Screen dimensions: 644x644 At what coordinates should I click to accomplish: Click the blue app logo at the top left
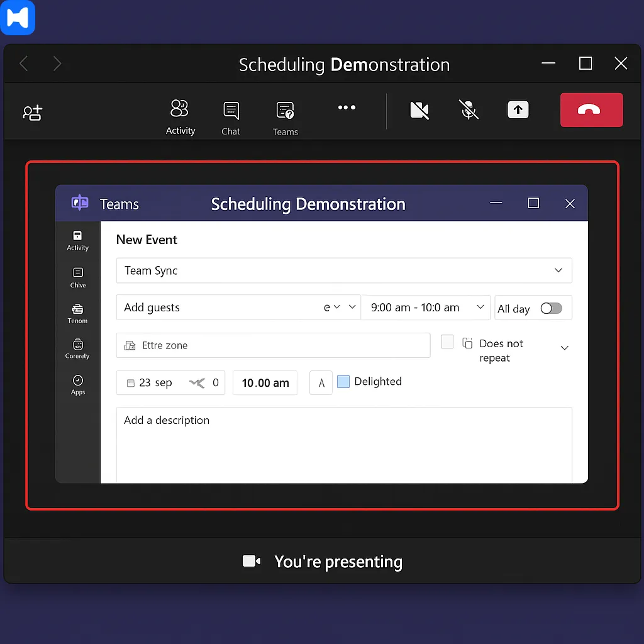click(x=17, y=17)
